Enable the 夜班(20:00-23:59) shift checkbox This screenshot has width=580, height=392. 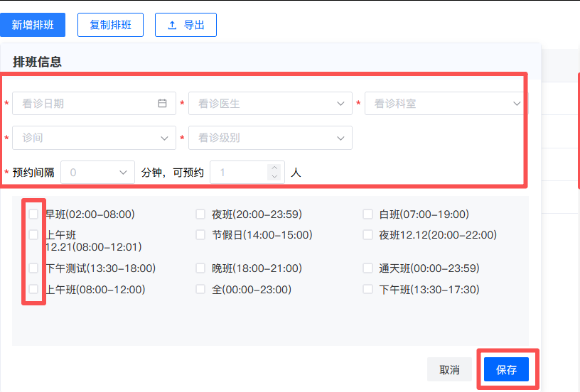click(x=200, y=214)
